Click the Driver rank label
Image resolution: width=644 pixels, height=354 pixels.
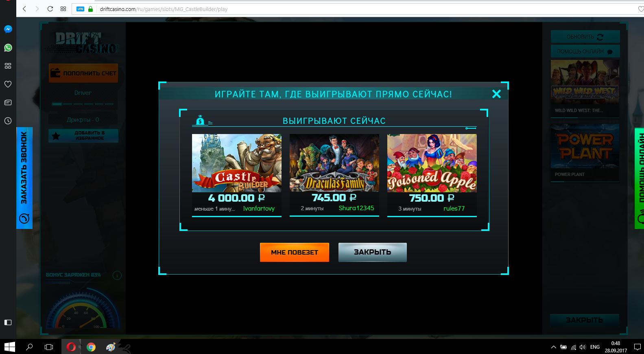point(83,93)
